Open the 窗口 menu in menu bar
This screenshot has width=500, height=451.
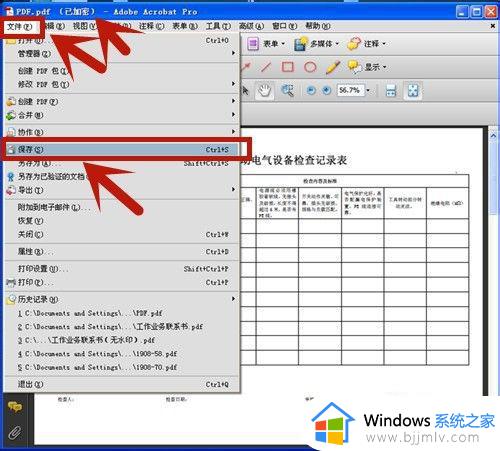[x=284, y=26]
